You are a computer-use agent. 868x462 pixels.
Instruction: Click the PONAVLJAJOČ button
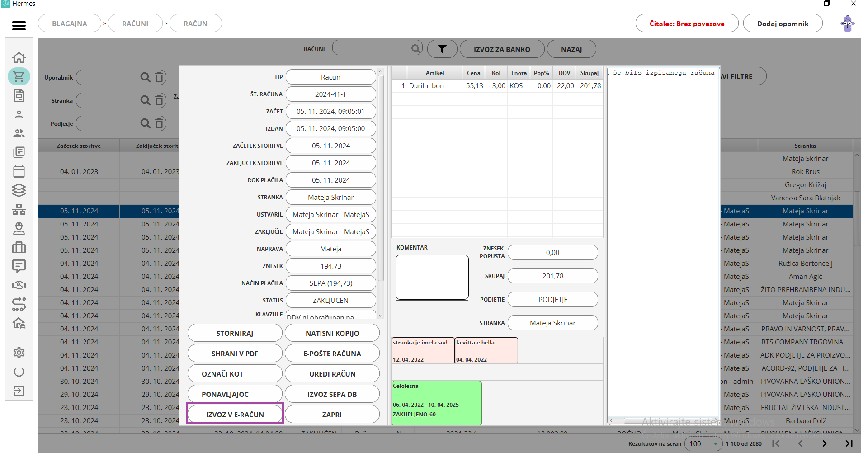coord(235,394)
